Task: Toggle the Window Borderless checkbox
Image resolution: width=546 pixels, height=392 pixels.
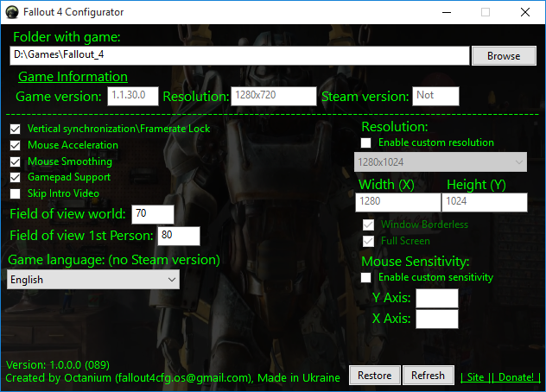Action: (368, 224)
